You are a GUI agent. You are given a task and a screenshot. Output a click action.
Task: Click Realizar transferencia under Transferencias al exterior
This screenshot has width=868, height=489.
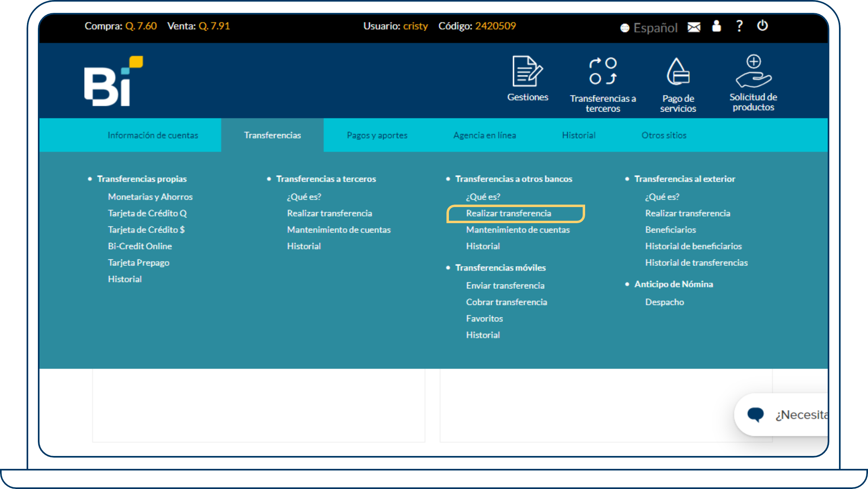687,213
